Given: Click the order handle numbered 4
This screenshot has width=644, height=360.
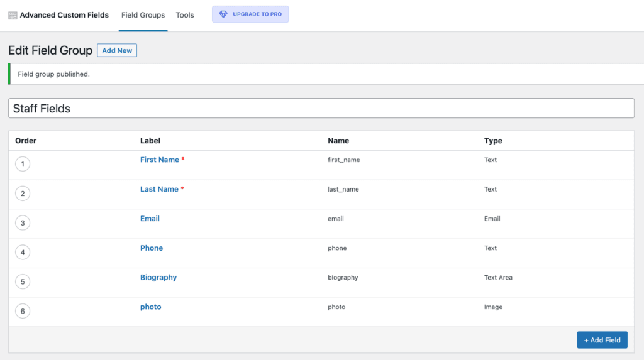Looking at the screenshot, I should click(23, 253).
